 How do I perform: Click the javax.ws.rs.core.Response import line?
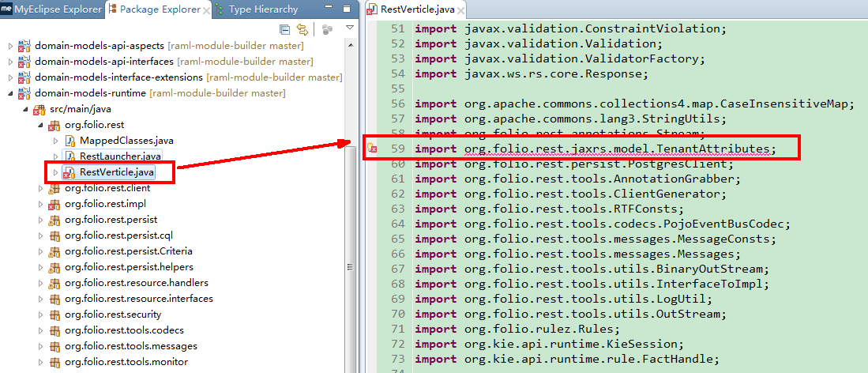(532, 73)
